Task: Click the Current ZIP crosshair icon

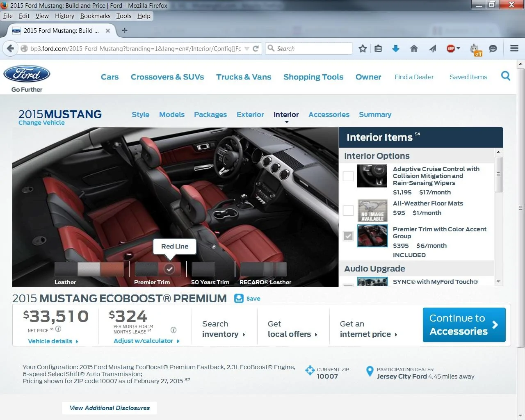Action: click(x=310, y=370)
